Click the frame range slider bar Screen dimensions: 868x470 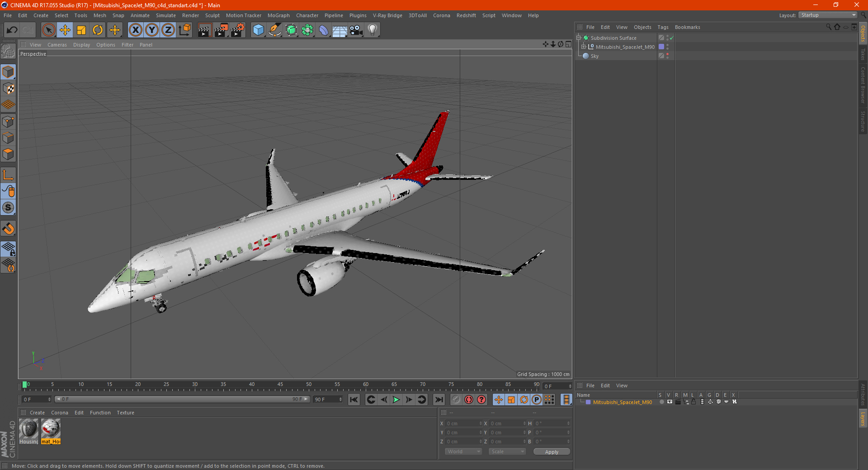click(182, 399)
